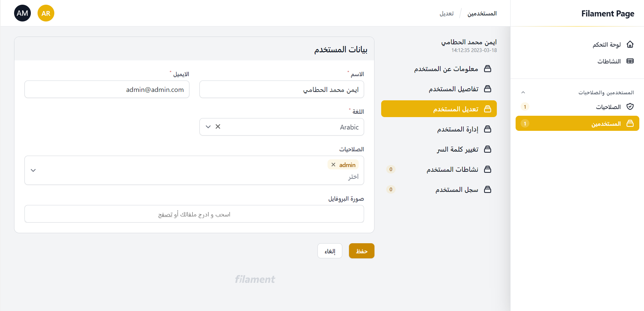Click the icon beside سجل المستخدم
Image resolution: width=644 pixels, height=311 pixels.
click(487, 190)
